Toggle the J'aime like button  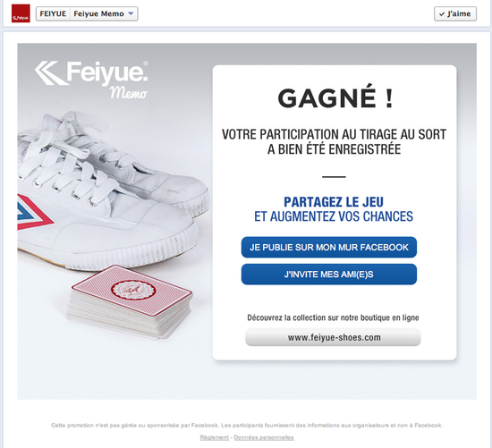point(455,13)
